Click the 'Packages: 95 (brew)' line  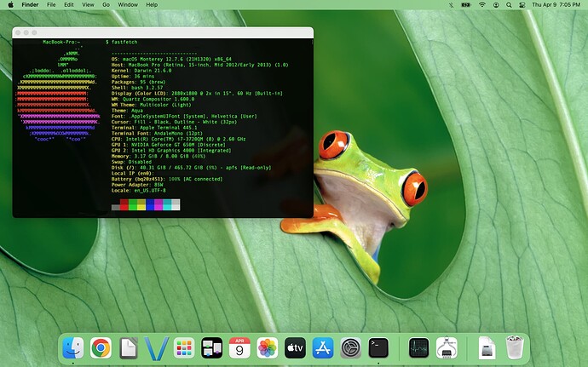tap(138, 82)
